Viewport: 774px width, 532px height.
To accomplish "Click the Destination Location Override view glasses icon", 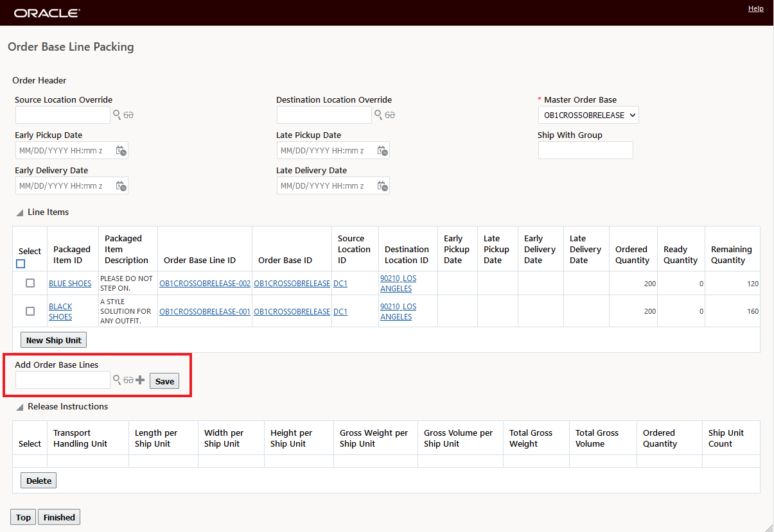I will point(390,116).
